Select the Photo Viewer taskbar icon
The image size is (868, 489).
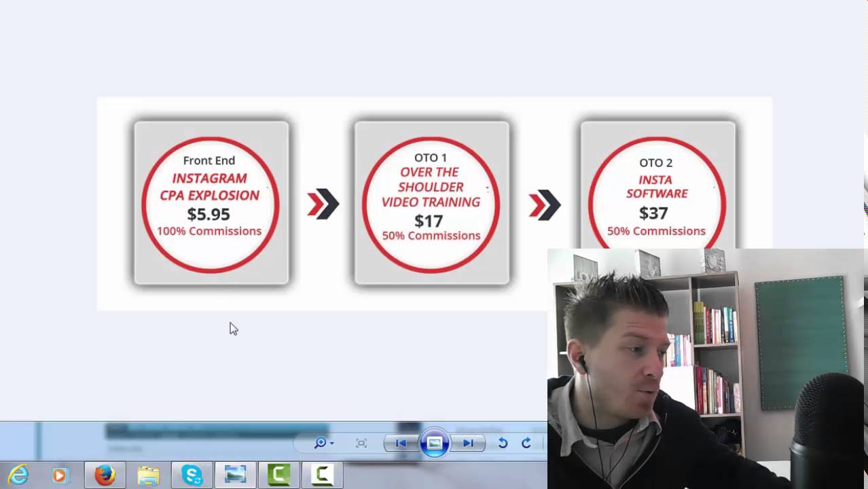235,475
